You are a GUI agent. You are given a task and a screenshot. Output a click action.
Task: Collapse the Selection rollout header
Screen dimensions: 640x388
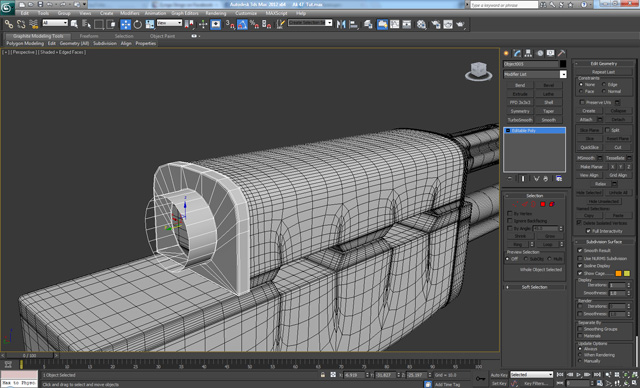(x=534, y=196)
